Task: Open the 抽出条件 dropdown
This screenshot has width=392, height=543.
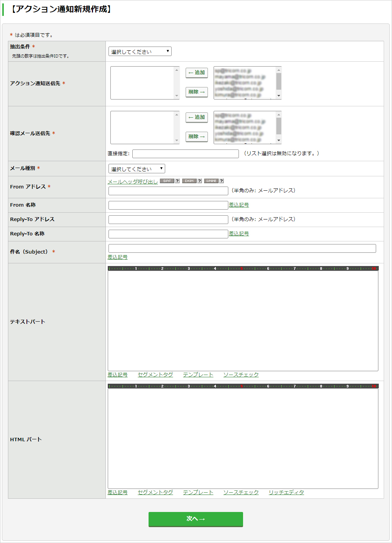Action: (x=140, y=51)
